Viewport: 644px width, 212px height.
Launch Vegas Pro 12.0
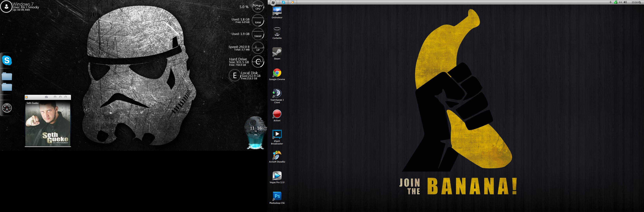pos(277,177)
